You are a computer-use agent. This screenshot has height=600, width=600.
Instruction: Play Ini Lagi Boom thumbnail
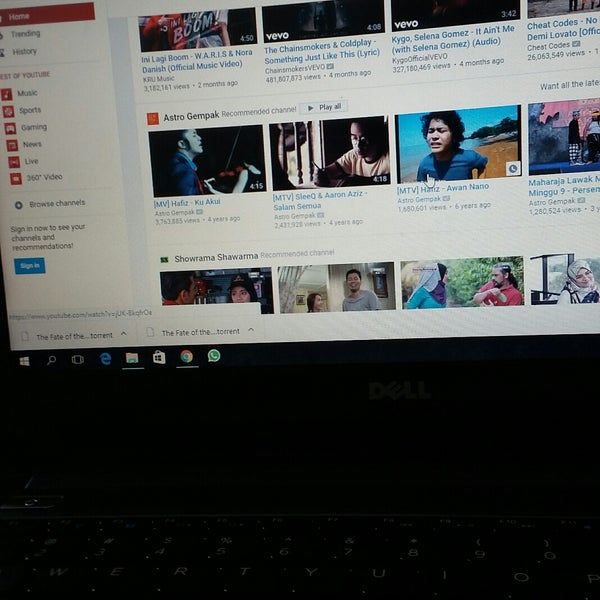pos(198,30)
